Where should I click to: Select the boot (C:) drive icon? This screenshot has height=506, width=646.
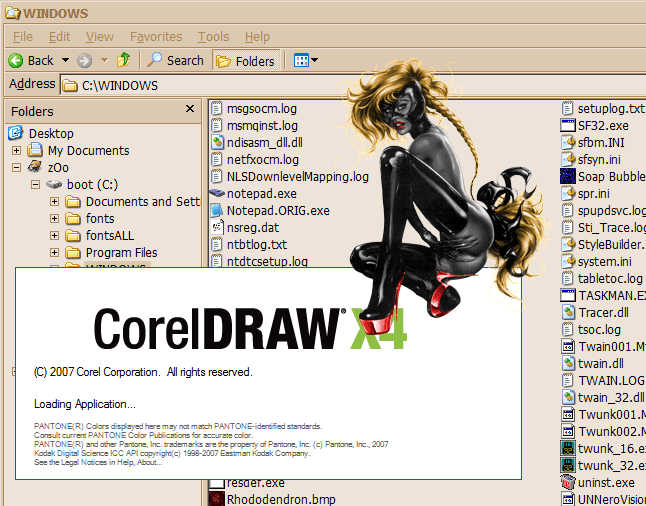54,184
